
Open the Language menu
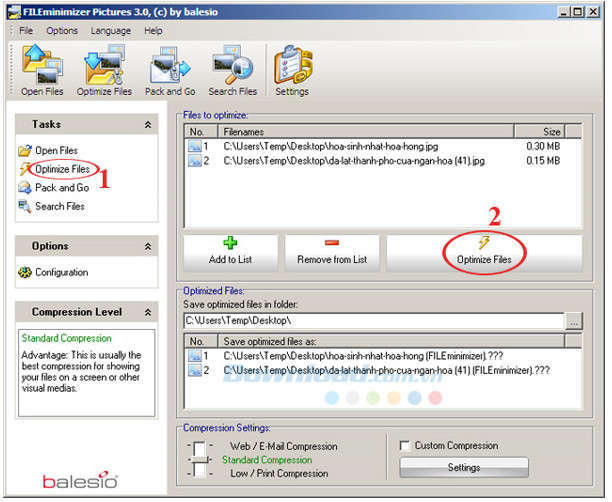tap(111, 31)
